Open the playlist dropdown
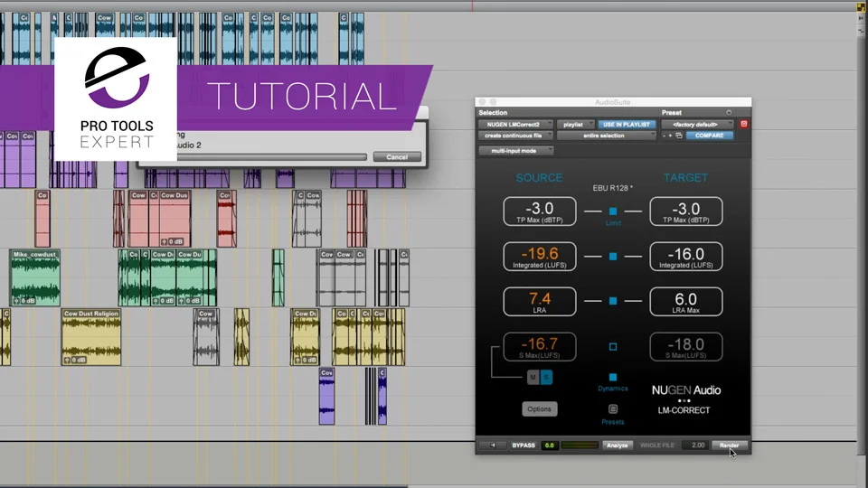 click(575, 125)
